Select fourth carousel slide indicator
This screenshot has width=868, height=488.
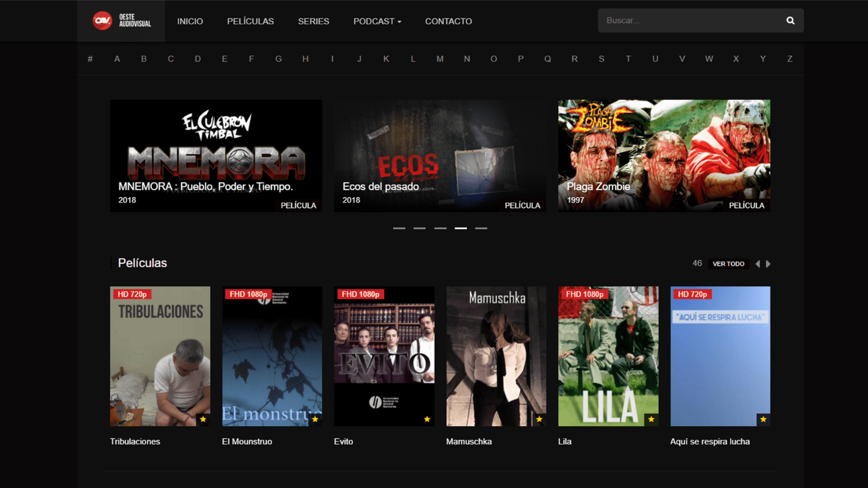pos(461,228)
